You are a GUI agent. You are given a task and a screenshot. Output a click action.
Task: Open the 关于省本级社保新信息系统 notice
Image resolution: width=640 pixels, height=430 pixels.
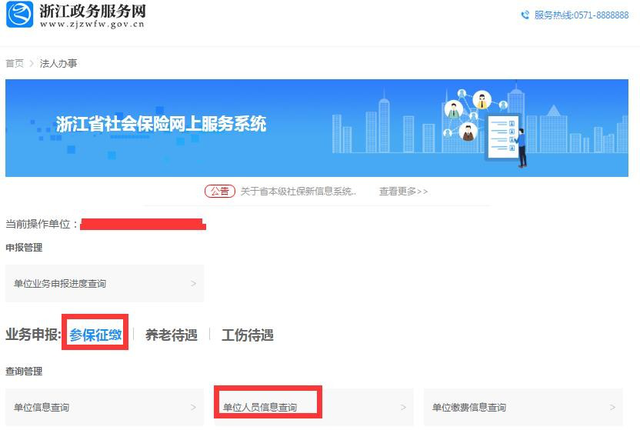(298, 191)
